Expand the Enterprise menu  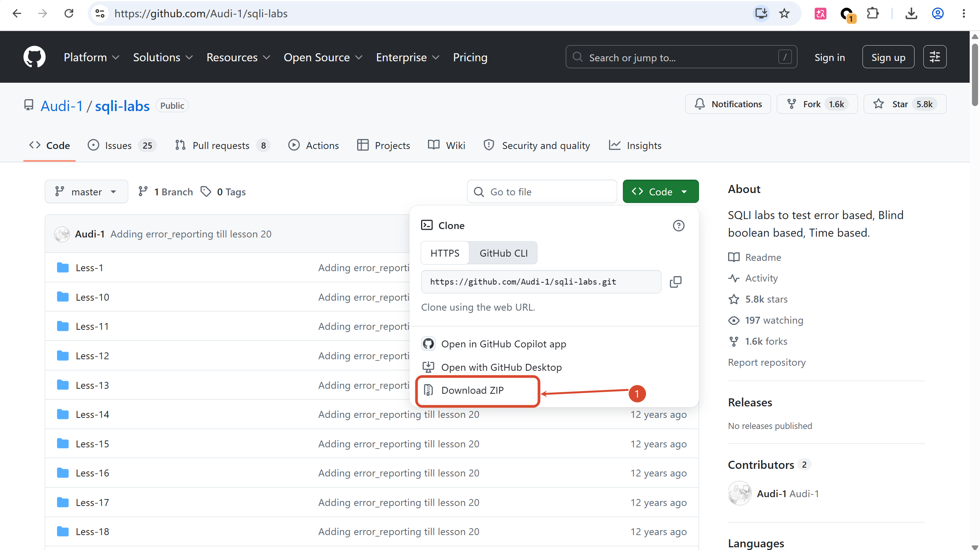coord(408,57)
